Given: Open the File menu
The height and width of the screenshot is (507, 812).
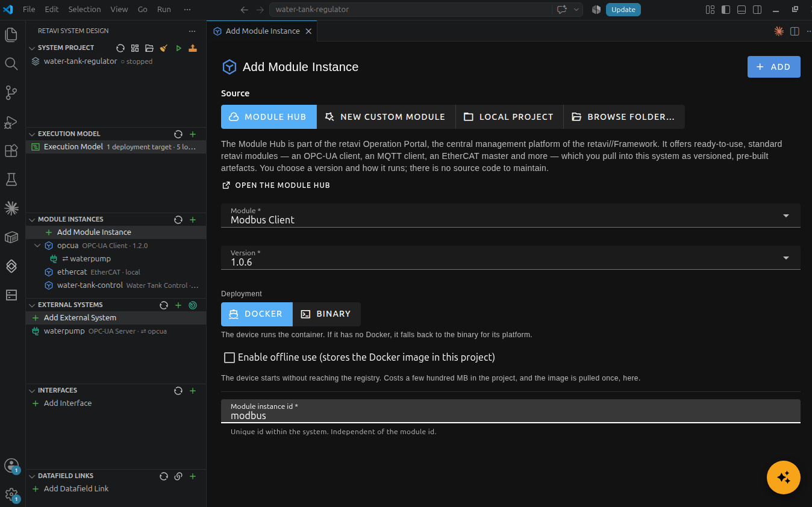Looking at the screenshot, I should (x=29, y=10).
